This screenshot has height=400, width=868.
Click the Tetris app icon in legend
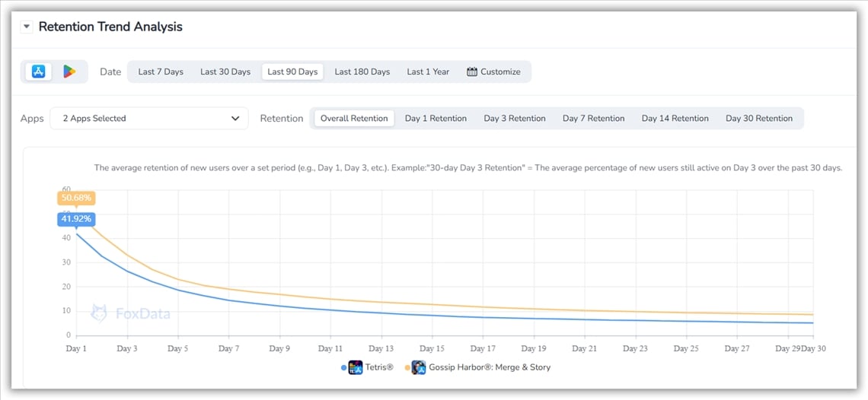355,367
